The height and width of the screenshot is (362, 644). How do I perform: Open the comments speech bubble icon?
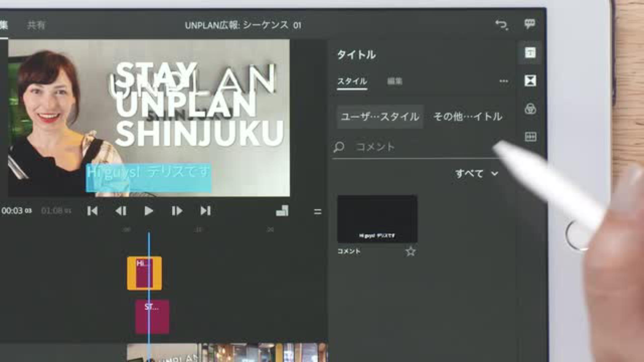(x=530, y=24)
